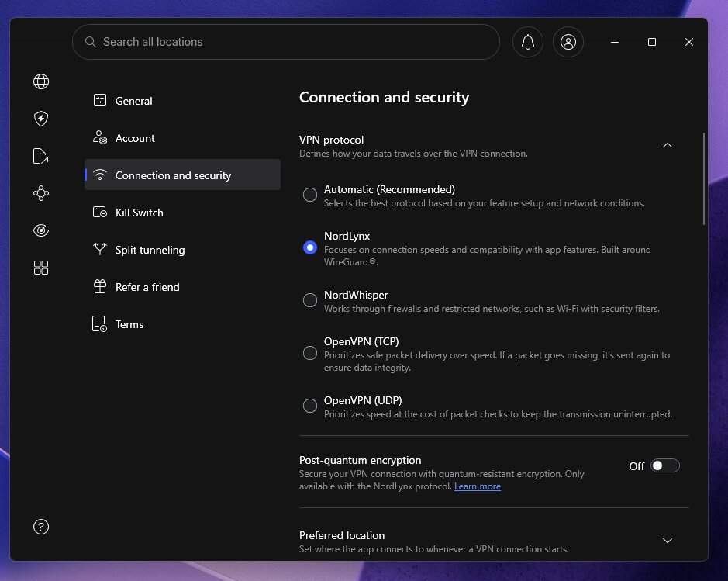The image size is (728, 581).
Task: Click the Off label beside encryption toggle
Action: pyautogui.click(x=637, y=466)
